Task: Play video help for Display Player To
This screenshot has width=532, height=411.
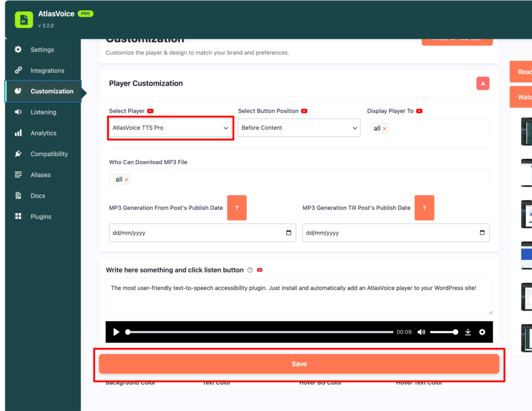Action: coord(419,111)
